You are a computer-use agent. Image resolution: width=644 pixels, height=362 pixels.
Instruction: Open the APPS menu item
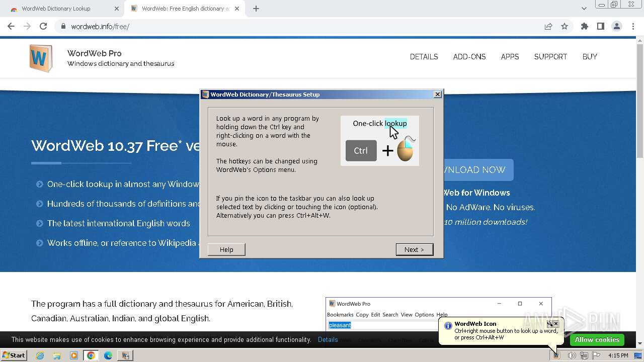pos(510,57)
